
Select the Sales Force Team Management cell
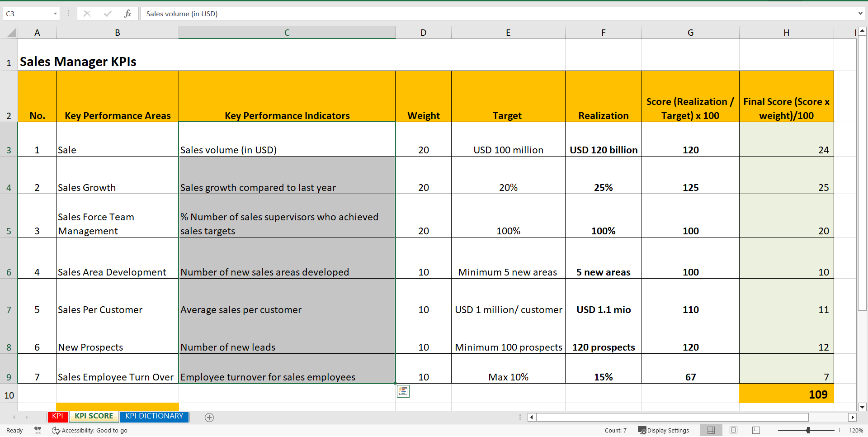[118, 216]
